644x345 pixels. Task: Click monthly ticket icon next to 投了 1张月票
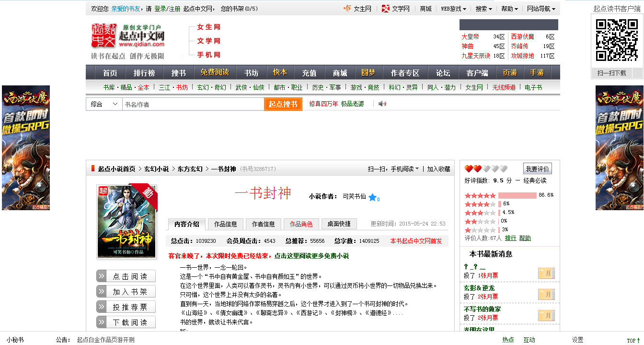[546, 274]
